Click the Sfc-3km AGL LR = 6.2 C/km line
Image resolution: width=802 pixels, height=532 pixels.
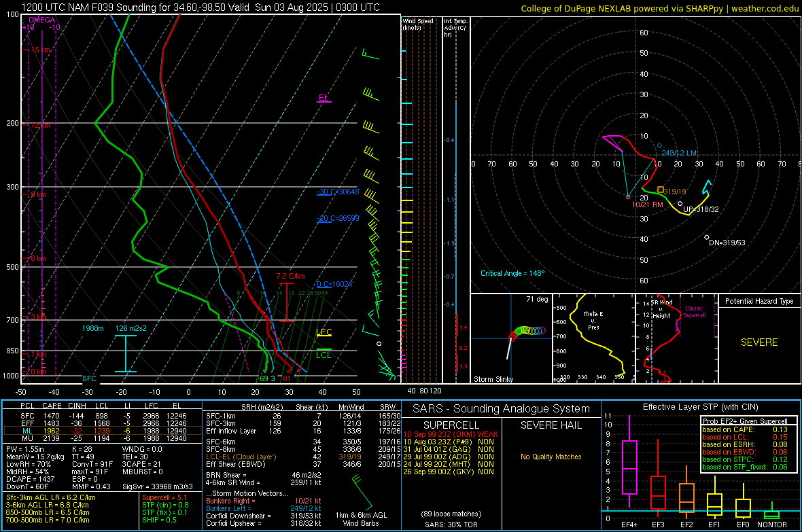[x=51, y=497]
